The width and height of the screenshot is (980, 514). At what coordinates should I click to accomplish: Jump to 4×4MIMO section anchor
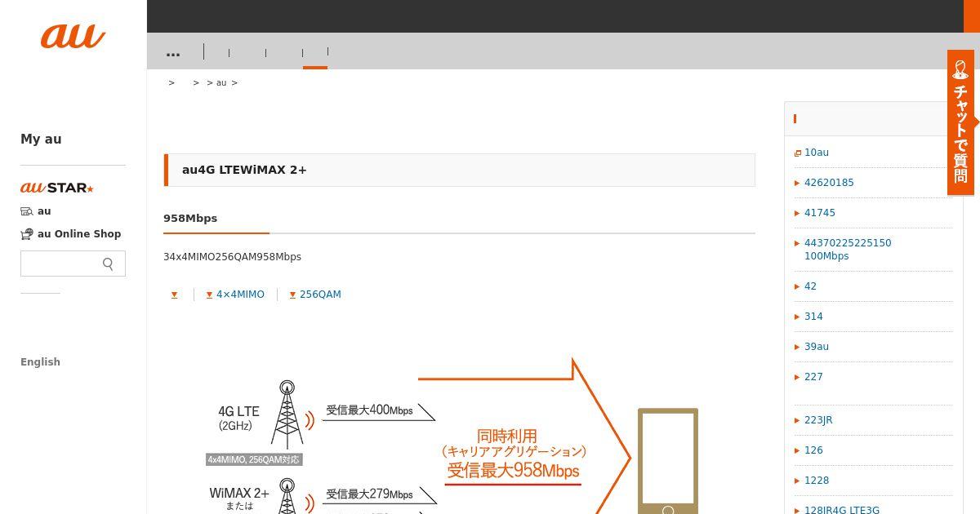[240, 295]
